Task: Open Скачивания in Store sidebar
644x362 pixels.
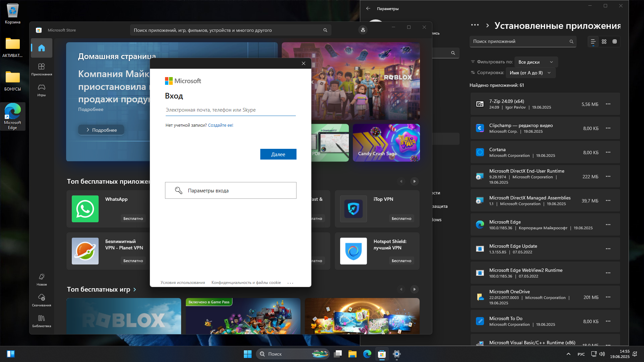Action: [x=42, y=300]
